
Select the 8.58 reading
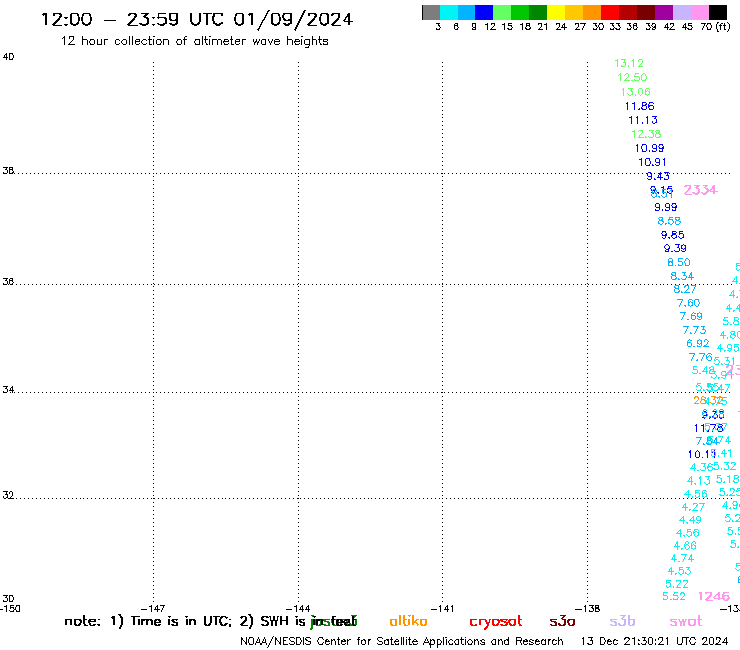669,221
